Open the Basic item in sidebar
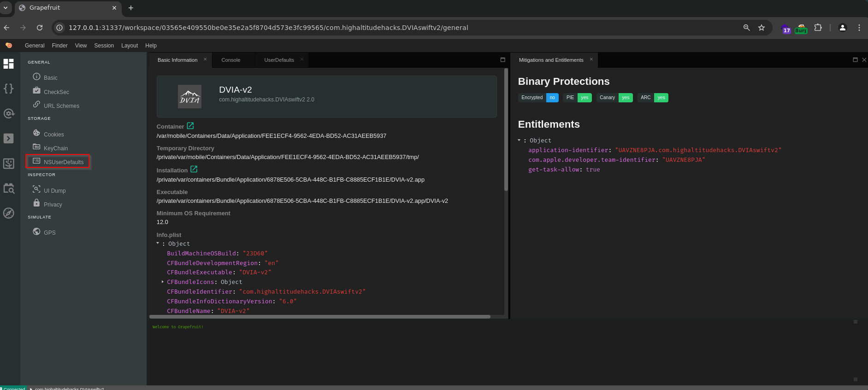This screenshot has height=390, width=868. (45, 77)
